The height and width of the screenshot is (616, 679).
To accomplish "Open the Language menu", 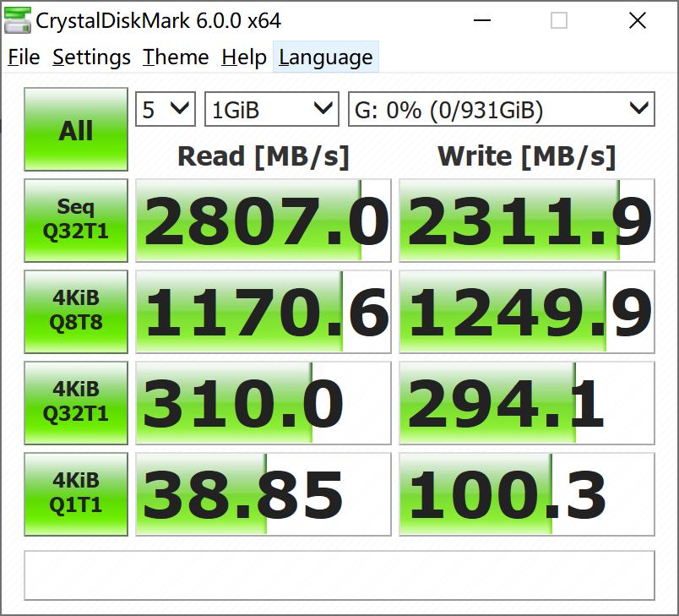I will coord(326,57).
